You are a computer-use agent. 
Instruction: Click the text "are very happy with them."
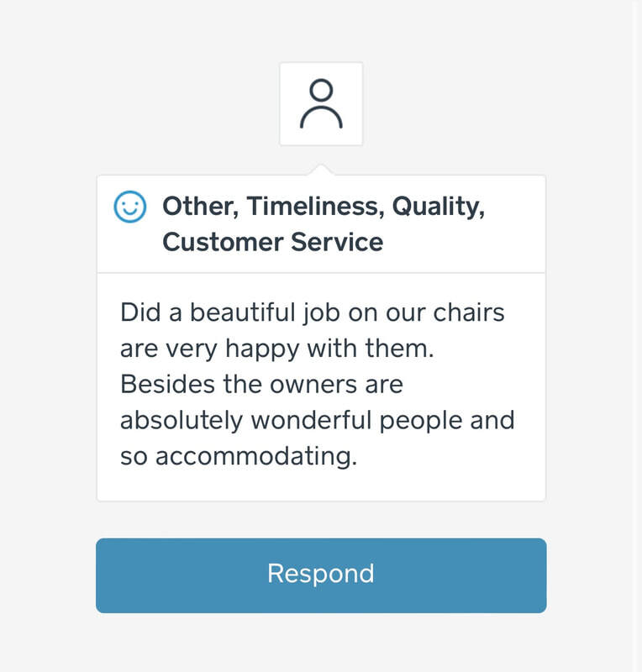pyautogui.click(x=276, y=349)
